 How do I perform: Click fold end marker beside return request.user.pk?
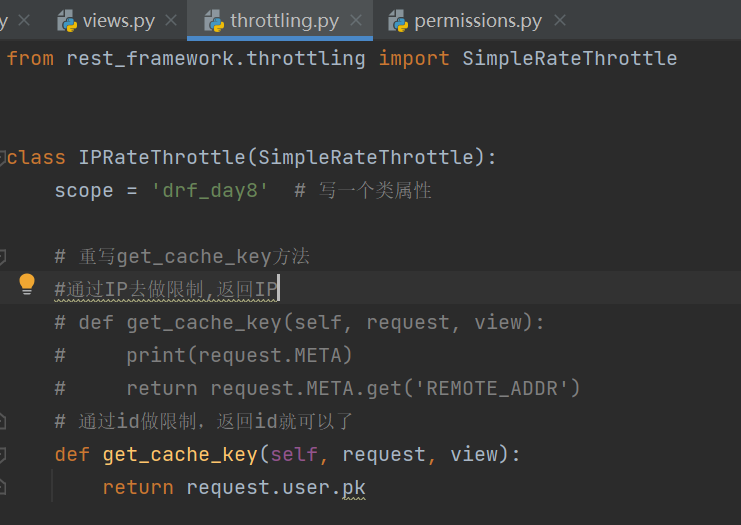point(3,488)
